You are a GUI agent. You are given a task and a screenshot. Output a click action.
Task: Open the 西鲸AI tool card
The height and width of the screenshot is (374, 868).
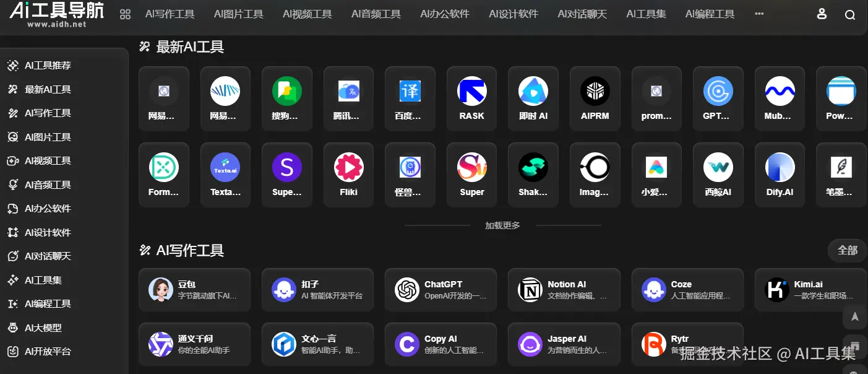718,175
